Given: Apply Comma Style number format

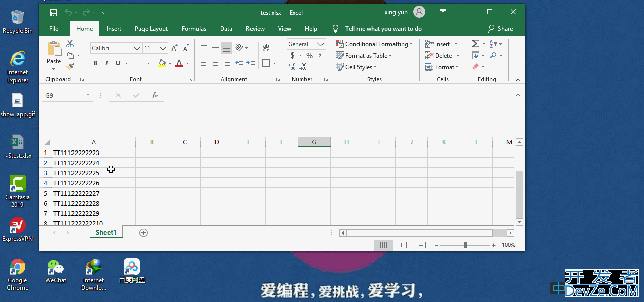Looking at the screenshot, I should click(x=320, y=56).
